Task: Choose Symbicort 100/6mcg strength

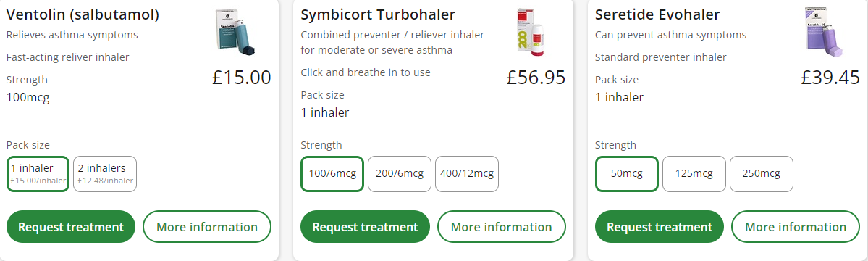Action: click(x=332, y=174)
